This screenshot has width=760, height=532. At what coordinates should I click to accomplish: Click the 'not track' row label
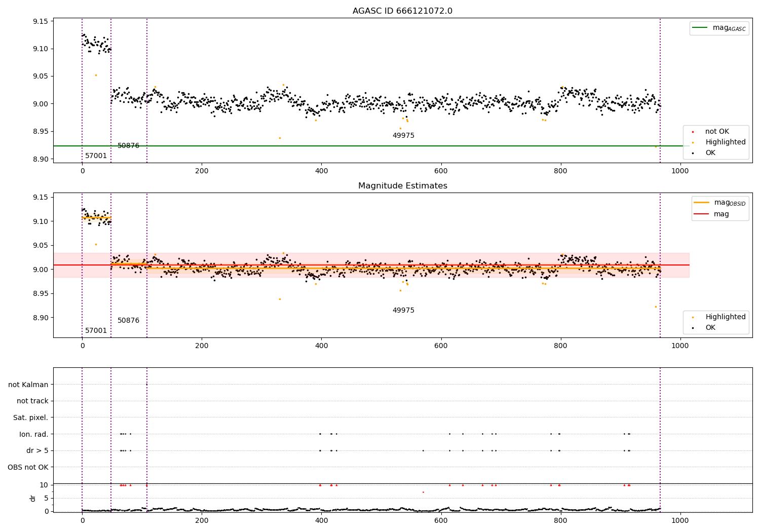point(32,401)
